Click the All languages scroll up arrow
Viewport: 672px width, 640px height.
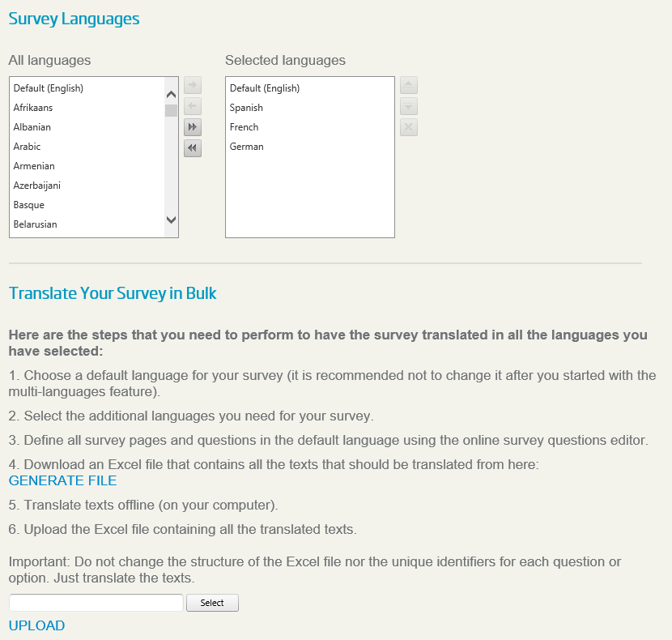[x=171, y=94]
